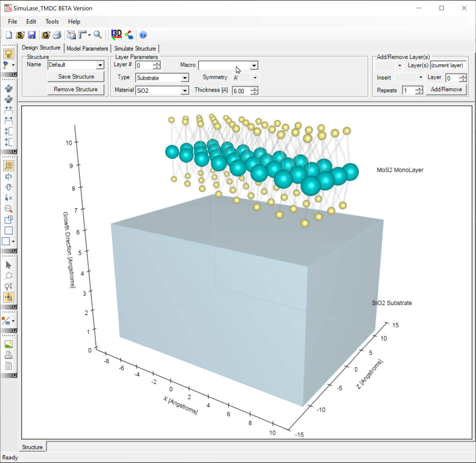The width and height of the screenshot is (476, 463).
Task: Open the Structure Name dropdown showing Default
Action: click(100, 65)
